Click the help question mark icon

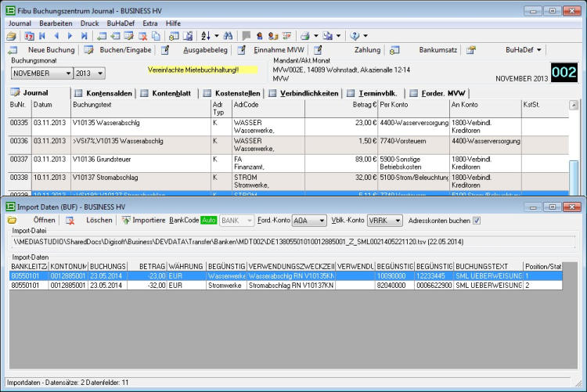(354, 36)
